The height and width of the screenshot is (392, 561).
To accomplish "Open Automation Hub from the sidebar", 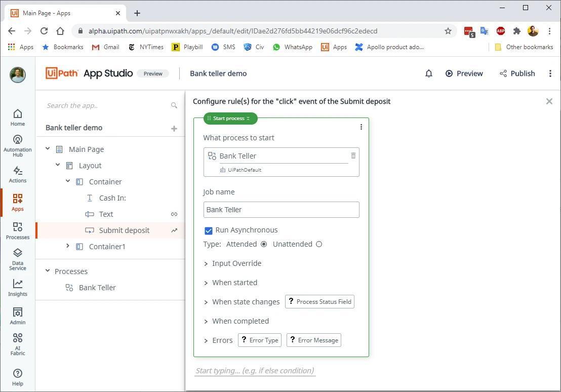I will pyautogui.click(x=18, y=146).
